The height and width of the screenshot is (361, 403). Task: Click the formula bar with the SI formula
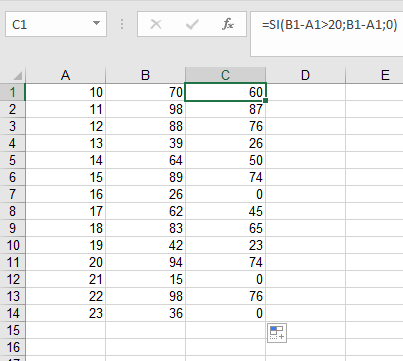point(327,34)
